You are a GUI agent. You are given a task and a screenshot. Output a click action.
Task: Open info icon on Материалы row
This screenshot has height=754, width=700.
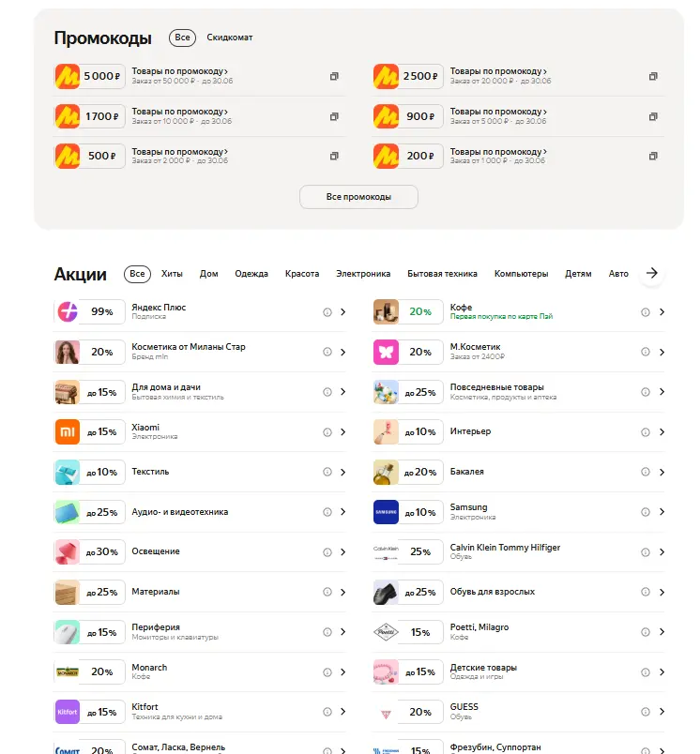click(x=327, y=592)
